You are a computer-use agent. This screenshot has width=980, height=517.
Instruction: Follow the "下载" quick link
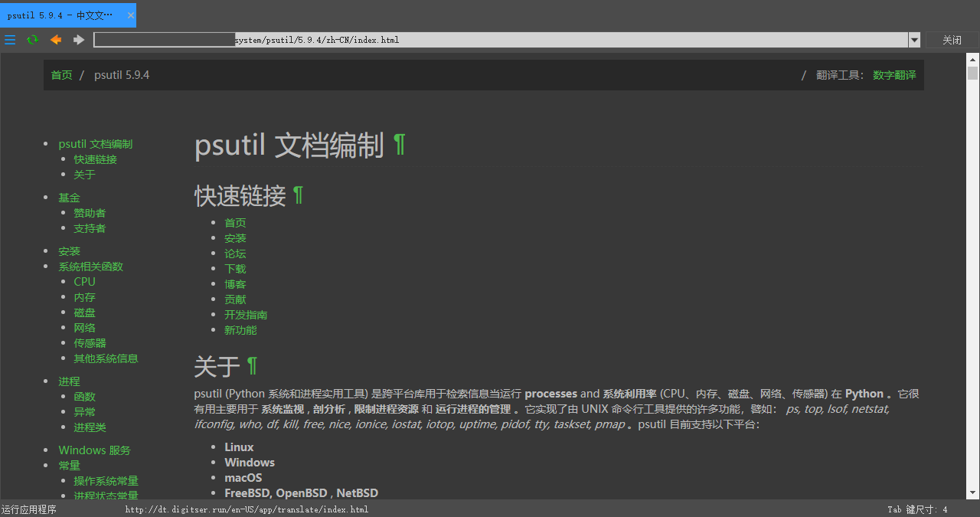pyautogui.click(x=235, y=268)
